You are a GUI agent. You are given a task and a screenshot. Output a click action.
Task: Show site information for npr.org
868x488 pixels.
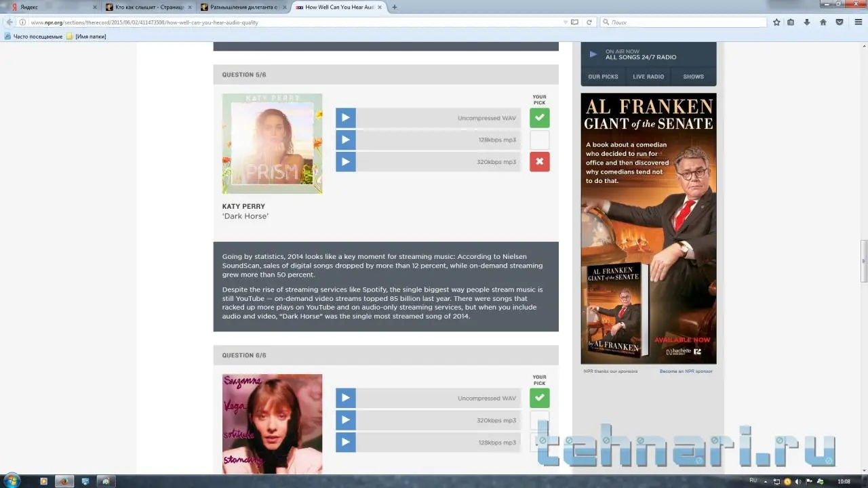coord(22,22)
